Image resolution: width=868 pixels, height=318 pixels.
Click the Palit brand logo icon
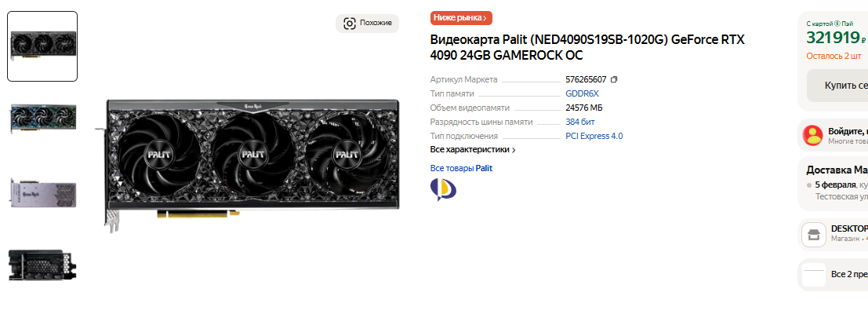444,189
